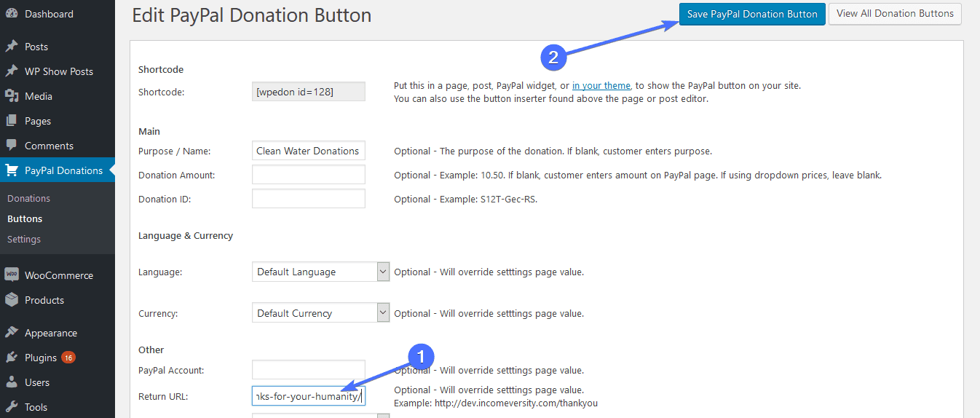Click the Donation Amount input field

click(x=308, y=175)
